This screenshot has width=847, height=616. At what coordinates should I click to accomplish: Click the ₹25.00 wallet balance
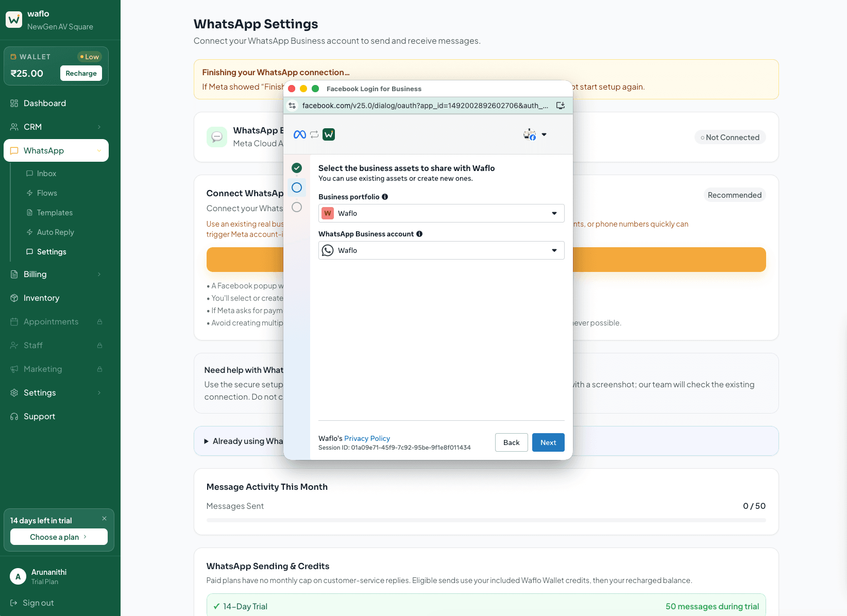27,73
